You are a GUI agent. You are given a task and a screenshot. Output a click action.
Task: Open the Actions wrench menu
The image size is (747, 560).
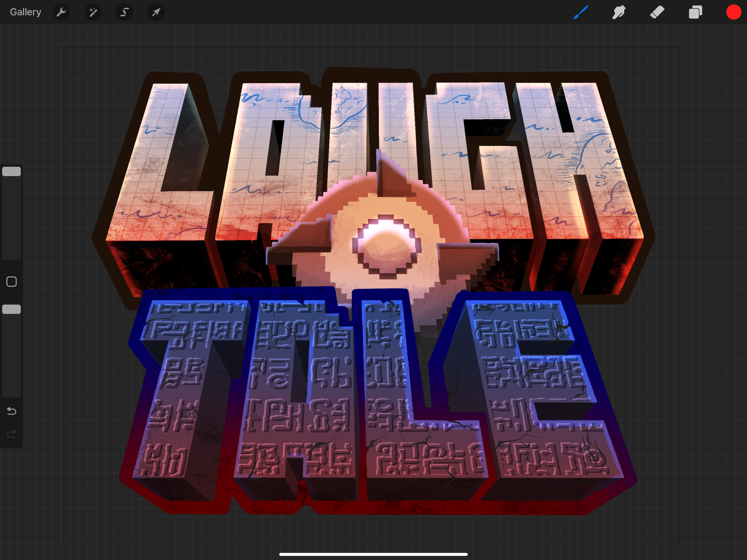(61, 13)
